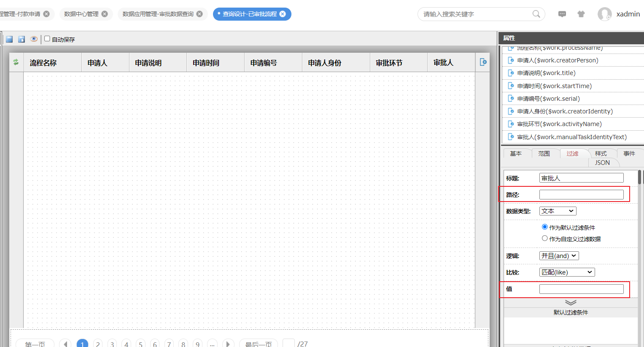This screenshot has width=644, height=347.
Task: Preview the view using the eye icon
Action: tap(34, 39)
